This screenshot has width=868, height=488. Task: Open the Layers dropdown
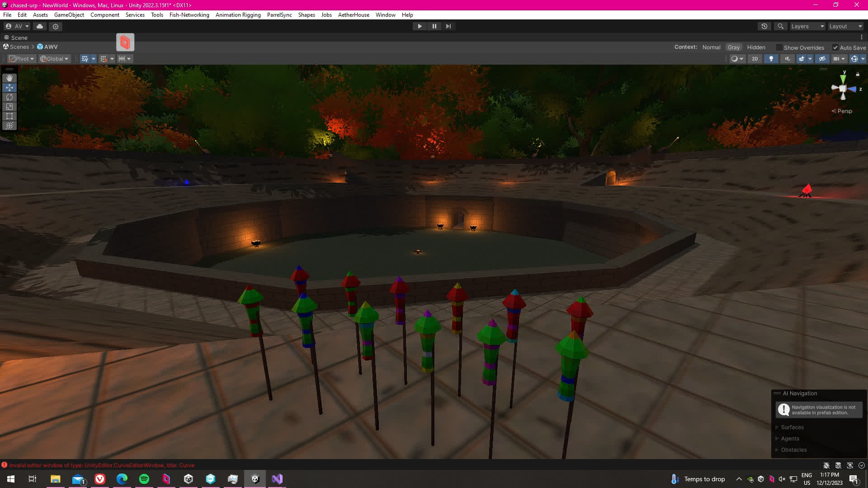click(807, 26)
